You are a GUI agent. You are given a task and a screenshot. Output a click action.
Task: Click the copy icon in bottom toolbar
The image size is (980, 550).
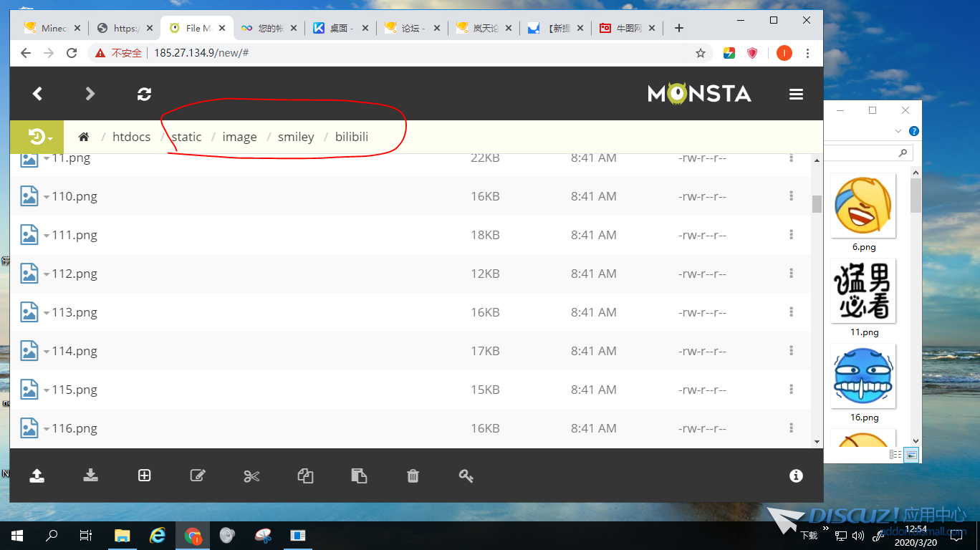point(305,476)
